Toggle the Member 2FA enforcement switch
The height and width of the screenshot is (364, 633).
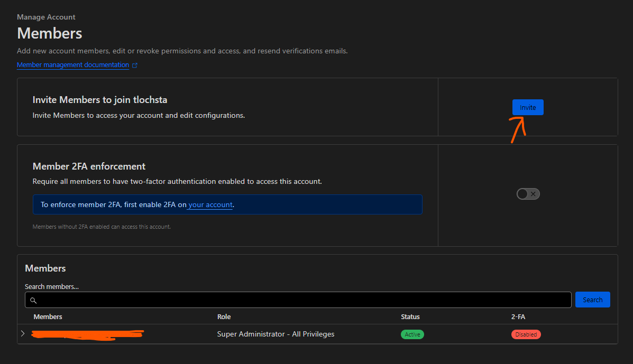click(x=528, y=194)
